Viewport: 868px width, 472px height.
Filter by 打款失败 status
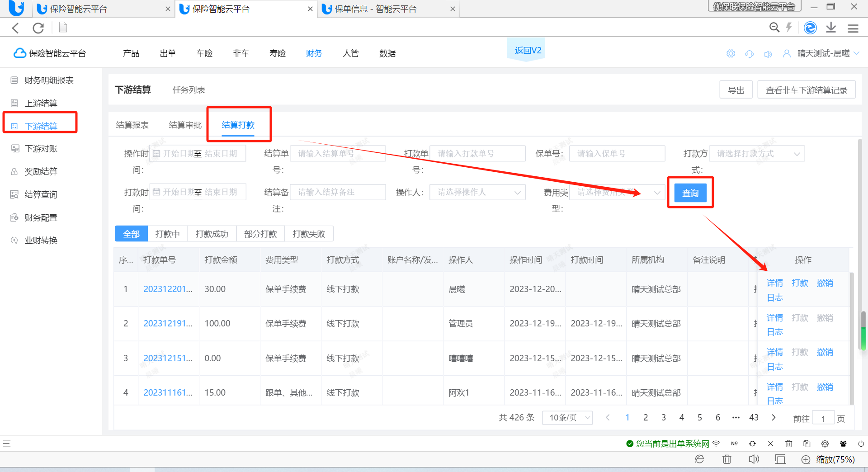point(309,234)
